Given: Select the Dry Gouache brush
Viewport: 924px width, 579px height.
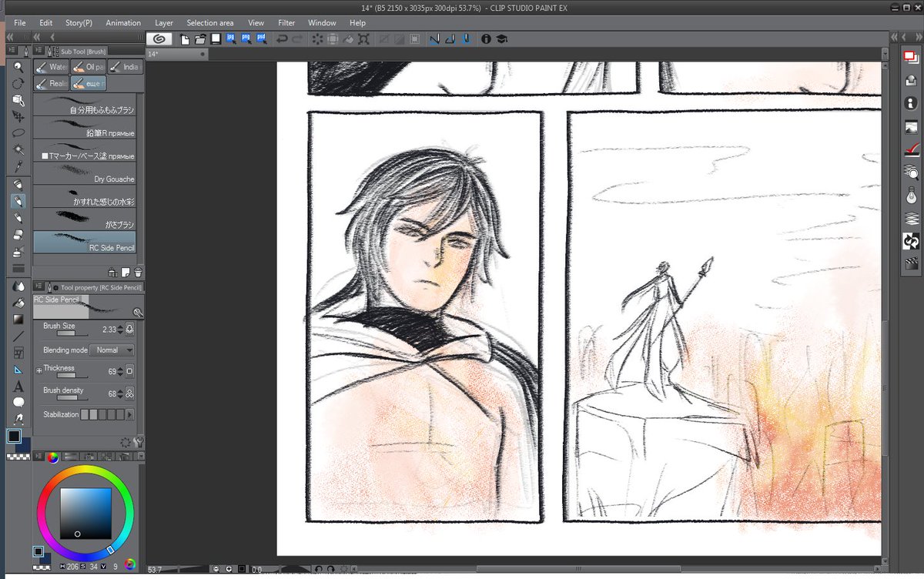Looking at the screenshot, I should tap(85, 173).
